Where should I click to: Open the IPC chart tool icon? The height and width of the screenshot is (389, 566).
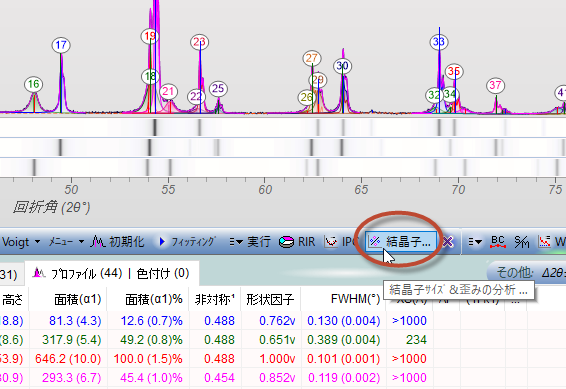click(x=339, y=241)
